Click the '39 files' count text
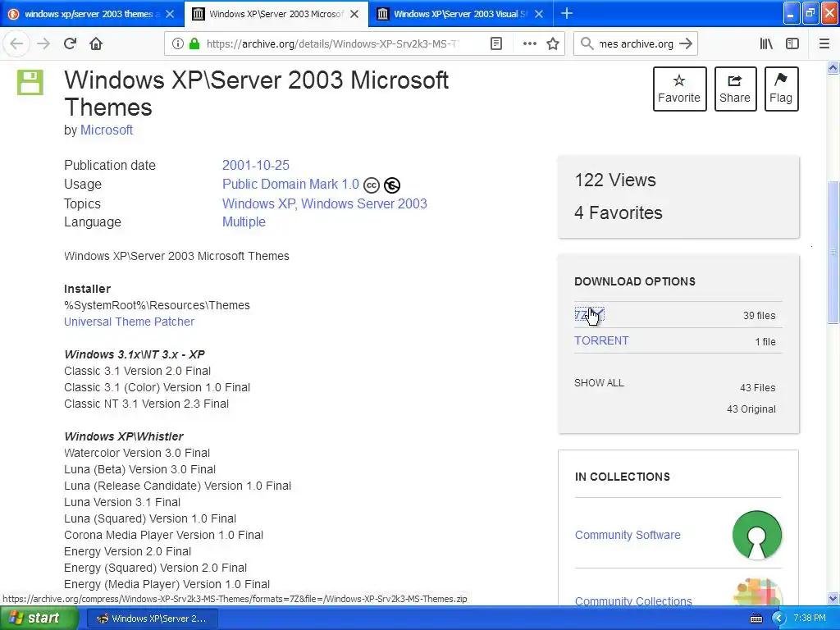This screenshot has width=840, height=630. tap(759, 316)
